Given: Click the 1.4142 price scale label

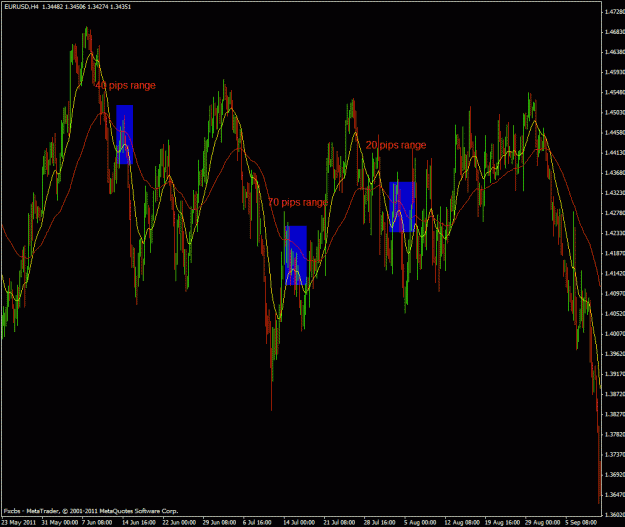Looking at the screenshot, I should pos(615,273).
